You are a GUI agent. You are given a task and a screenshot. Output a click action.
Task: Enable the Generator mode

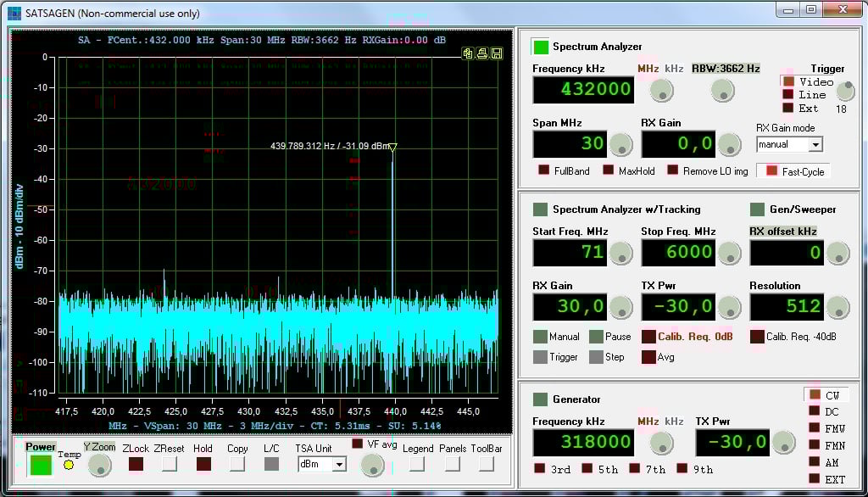click(540, 399)
